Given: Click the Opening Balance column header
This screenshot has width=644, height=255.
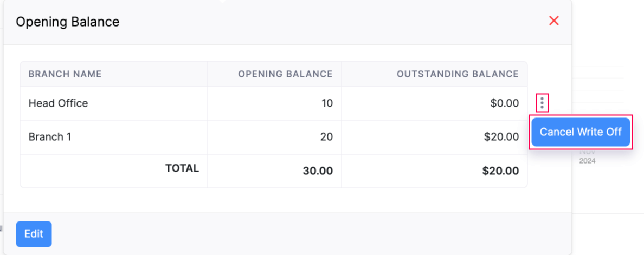Looking at the screenshot, I should point(285,74).
